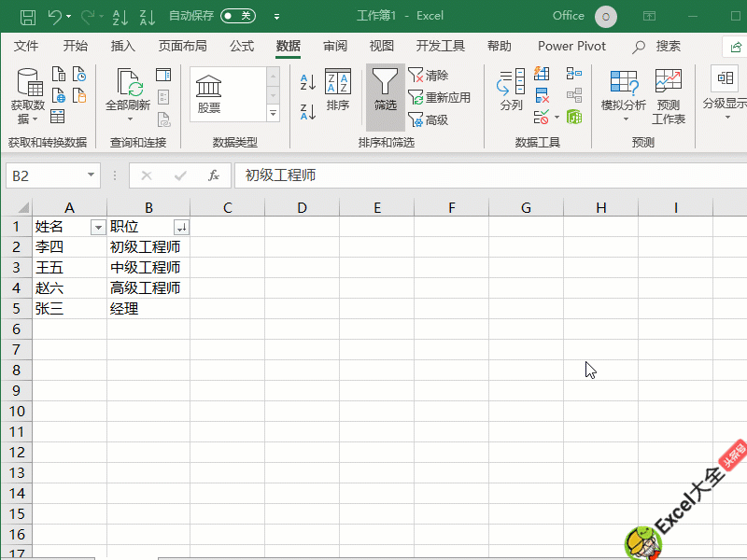This screenshot has width=747, height=560.
Task: Open the Name Box dropdown arrow
Action: [x=91, y=175]
